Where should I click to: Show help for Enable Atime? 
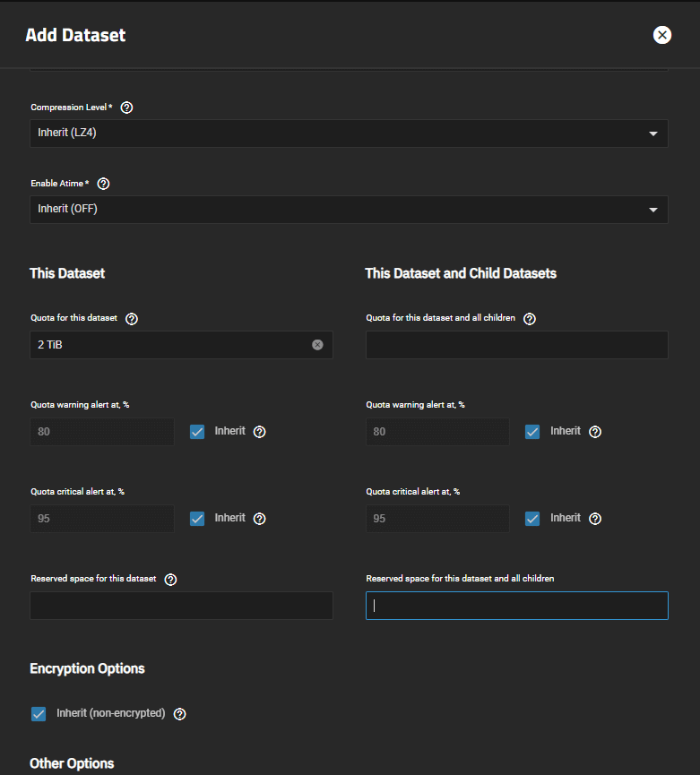click(103, 184)
